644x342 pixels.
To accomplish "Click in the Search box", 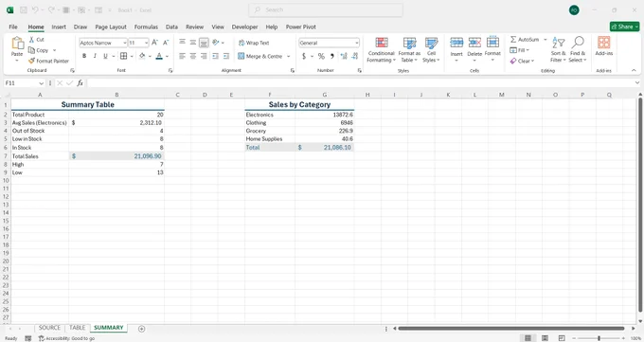I will (325, 9).
